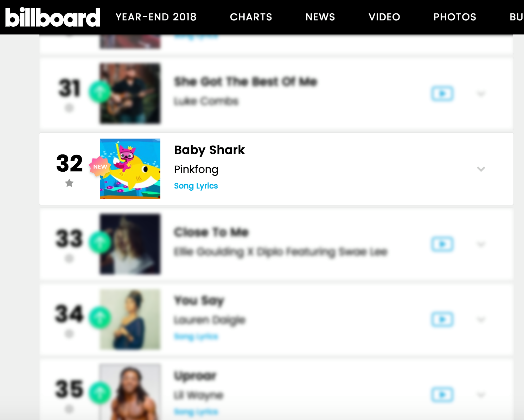The image size is (524, 420).
Task: Click the star icon under rank 32
Action: 69,183
